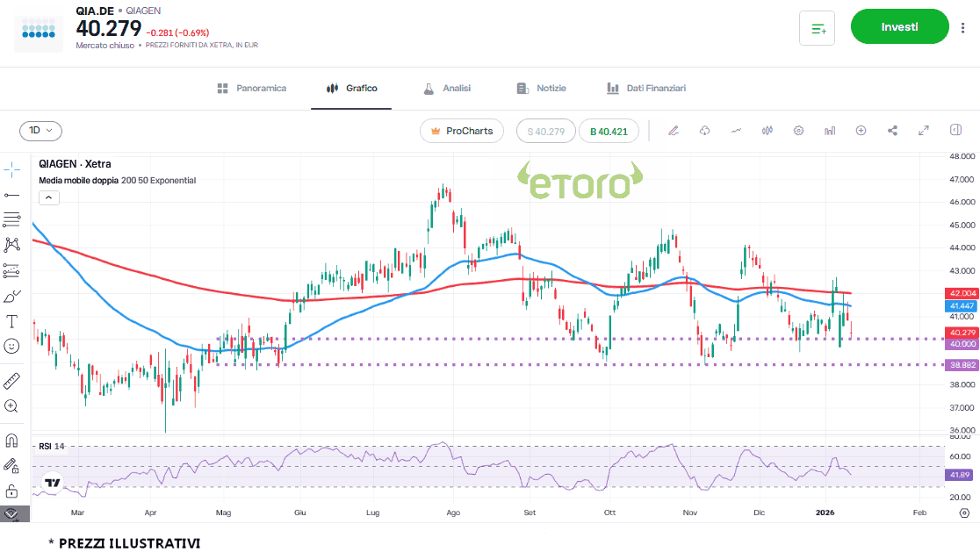Select the ruler measure tool
Screen dimensions: 980x552
(x=12, y=381)
